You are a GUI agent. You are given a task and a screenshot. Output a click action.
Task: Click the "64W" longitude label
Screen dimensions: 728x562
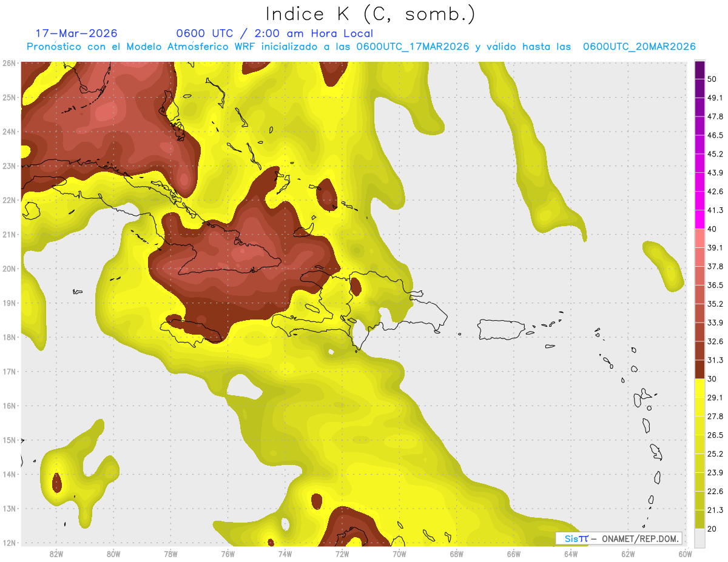pyautogui.click(x=571, y=554)
